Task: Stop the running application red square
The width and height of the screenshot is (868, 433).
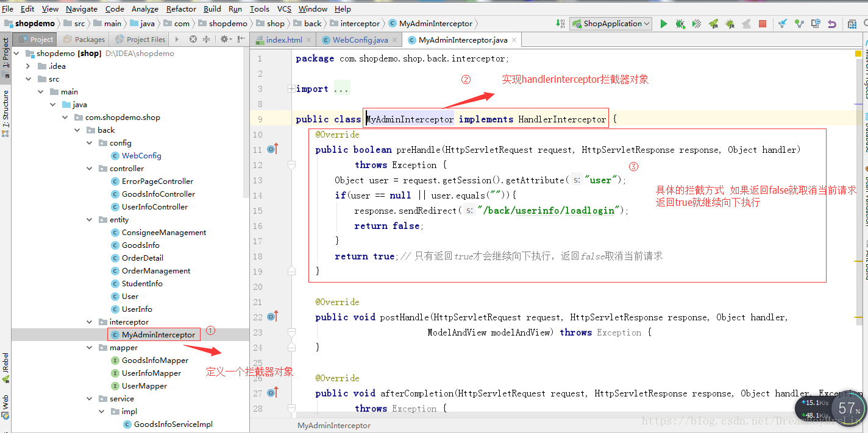Action: pos(763,24)
